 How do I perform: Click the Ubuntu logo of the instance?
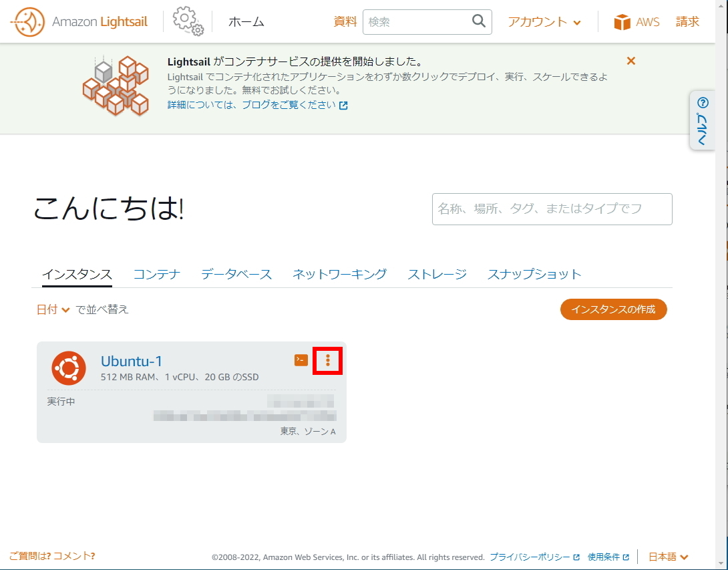(x=69, y=368)
